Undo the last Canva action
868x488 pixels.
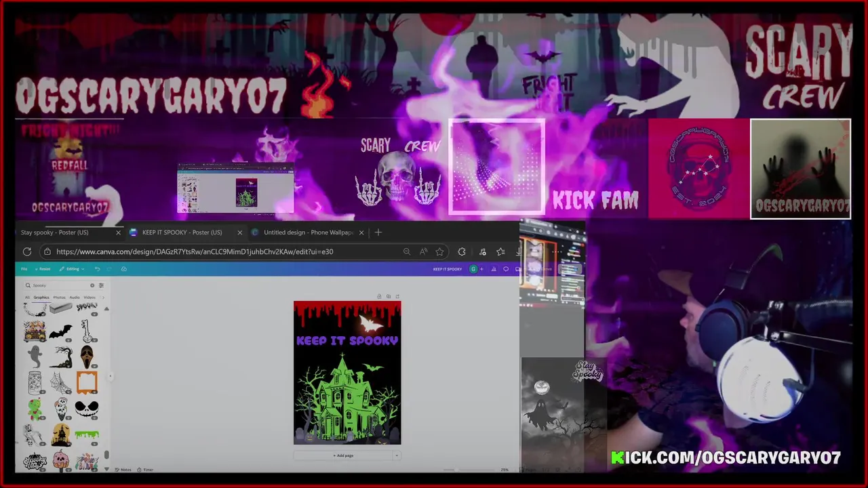pyautogui.click(x=97, y=269)
